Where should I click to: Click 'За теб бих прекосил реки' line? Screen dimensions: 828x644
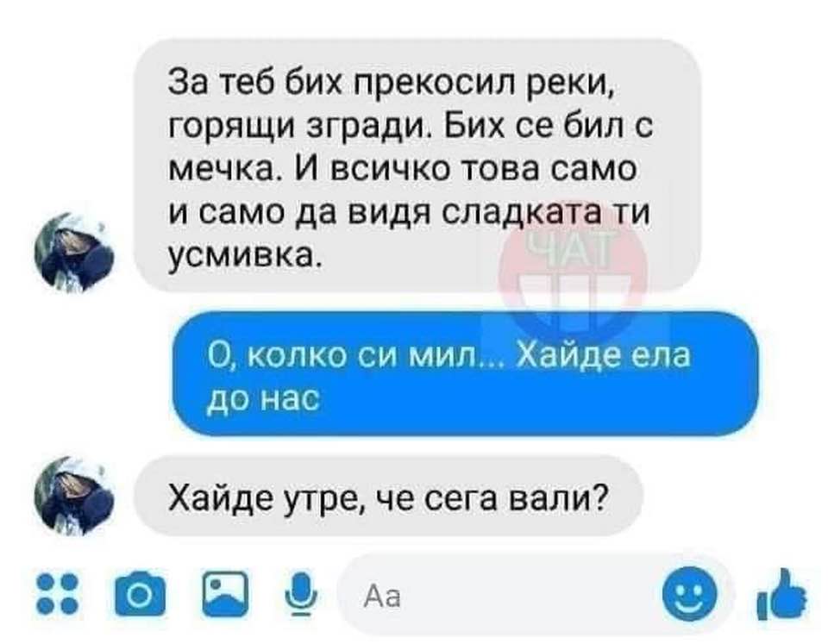(392, 84)
